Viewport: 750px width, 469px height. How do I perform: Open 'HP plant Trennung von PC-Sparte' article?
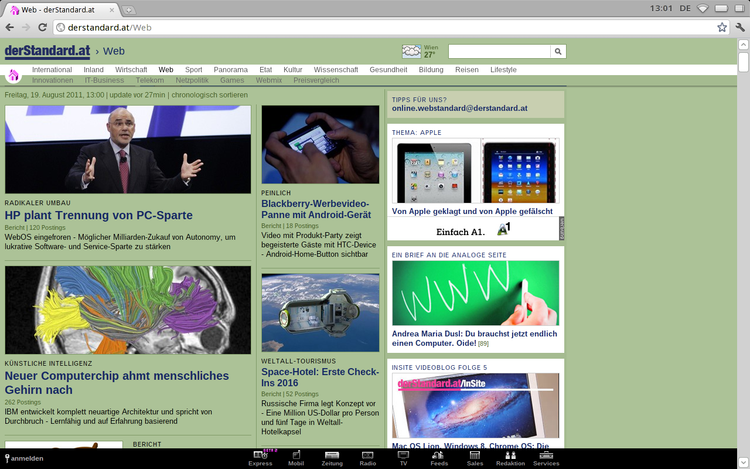click(98, 215)
